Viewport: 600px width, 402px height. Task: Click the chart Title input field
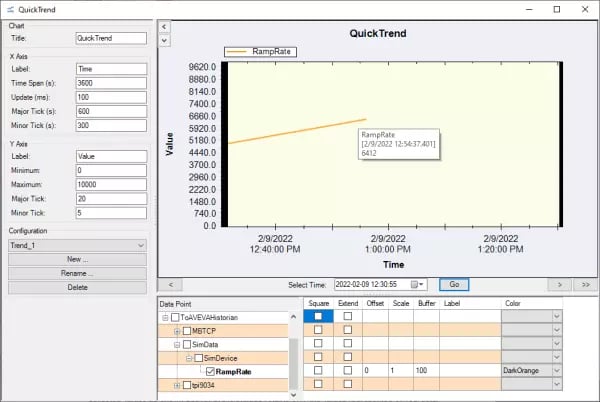click(111, 38)
